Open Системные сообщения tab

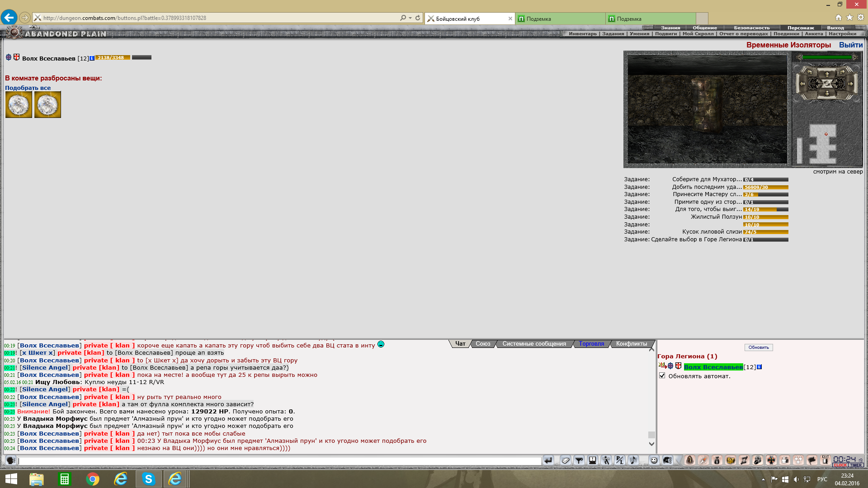[534, 344]
